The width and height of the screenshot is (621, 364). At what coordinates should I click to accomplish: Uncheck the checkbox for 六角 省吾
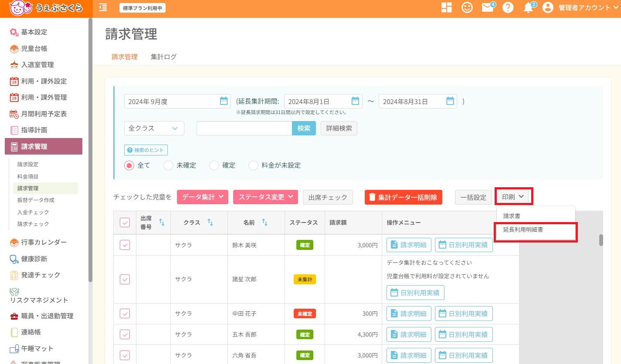pyautogui.click(x=125, y=355)
